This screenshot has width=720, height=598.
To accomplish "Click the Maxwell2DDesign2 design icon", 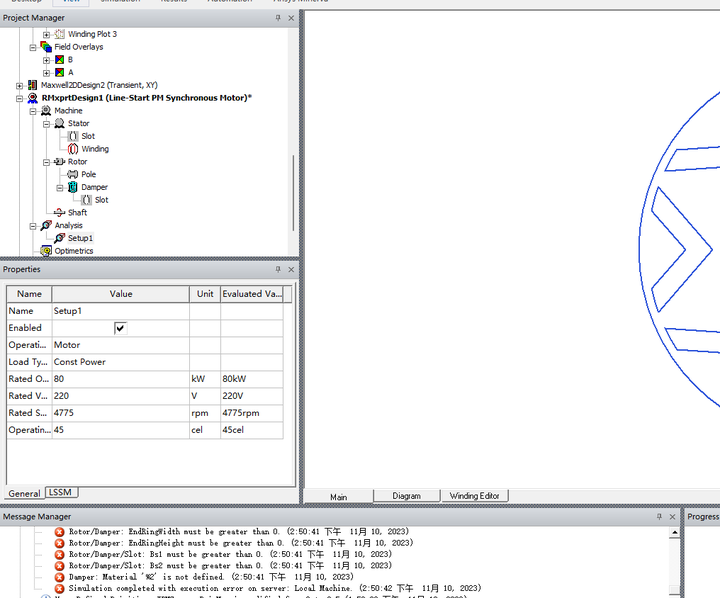I will tap(33, 85).
